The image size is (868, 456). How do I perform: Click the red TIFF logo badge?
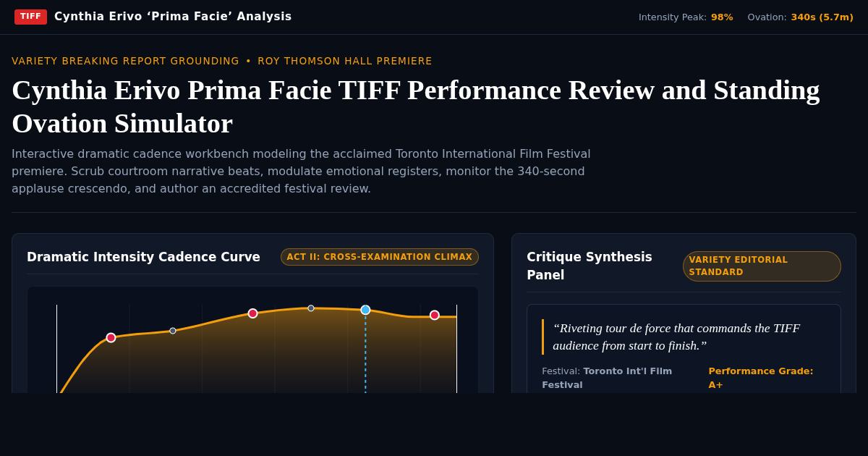coord(30,17)
